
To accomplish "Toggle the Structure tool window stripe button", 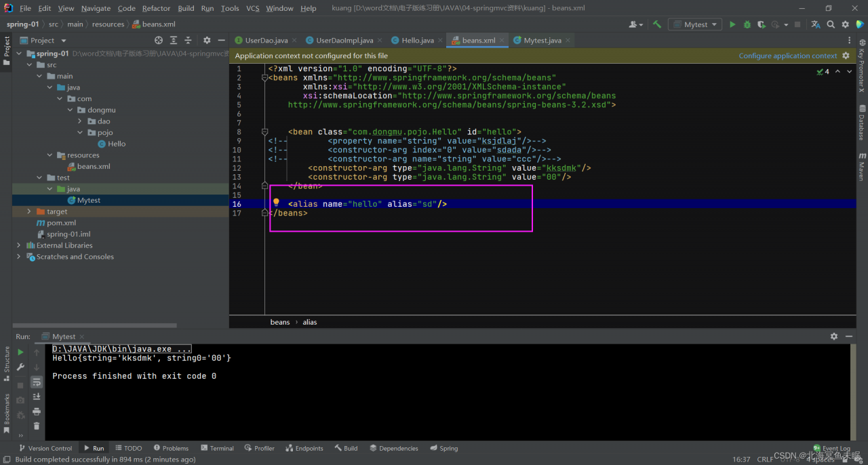I will point(7,360).
